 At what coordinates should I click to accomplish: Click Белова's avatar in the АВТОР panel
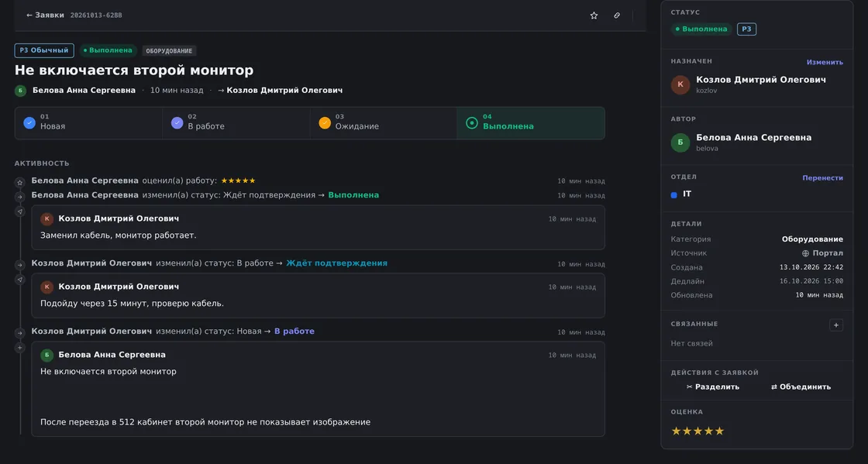coord(680,143)
